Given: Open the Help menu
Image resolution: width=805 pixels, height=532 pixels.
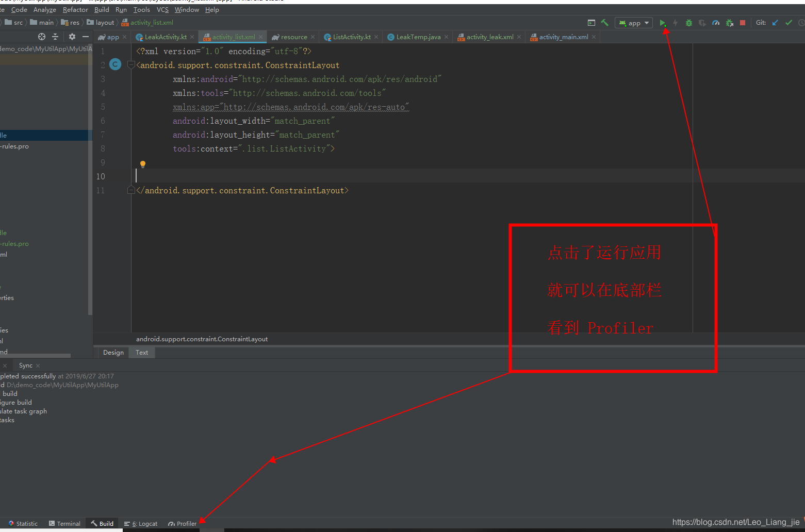Looking at the screenshot, I should pyautogui.click(x=212, y=10).
